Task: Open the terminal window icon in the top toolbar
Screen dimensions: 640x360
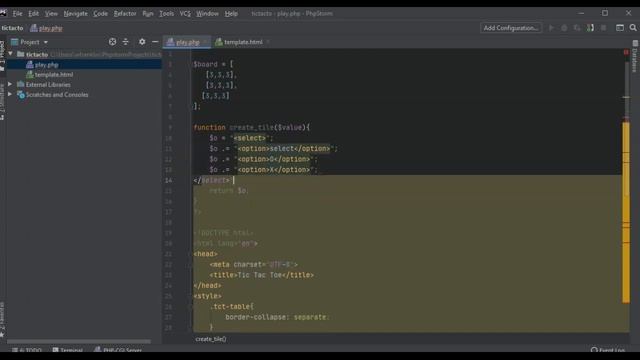Action: point(620,28)
